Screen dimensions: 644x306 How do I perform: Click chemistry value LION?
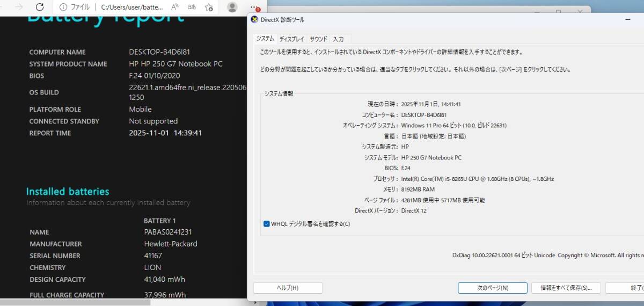pos(152,267)
